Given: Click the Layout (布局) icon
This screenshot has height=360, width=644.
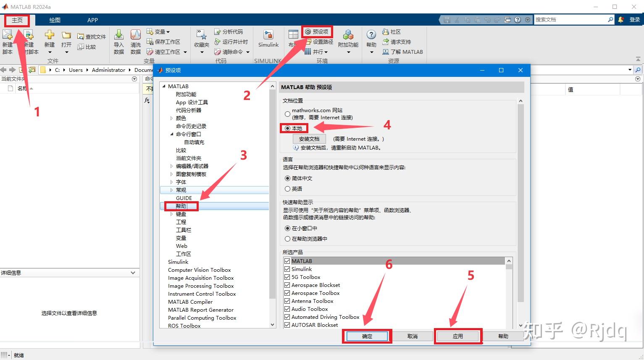Looking at the screenshot, I should (x=293, y=40).
